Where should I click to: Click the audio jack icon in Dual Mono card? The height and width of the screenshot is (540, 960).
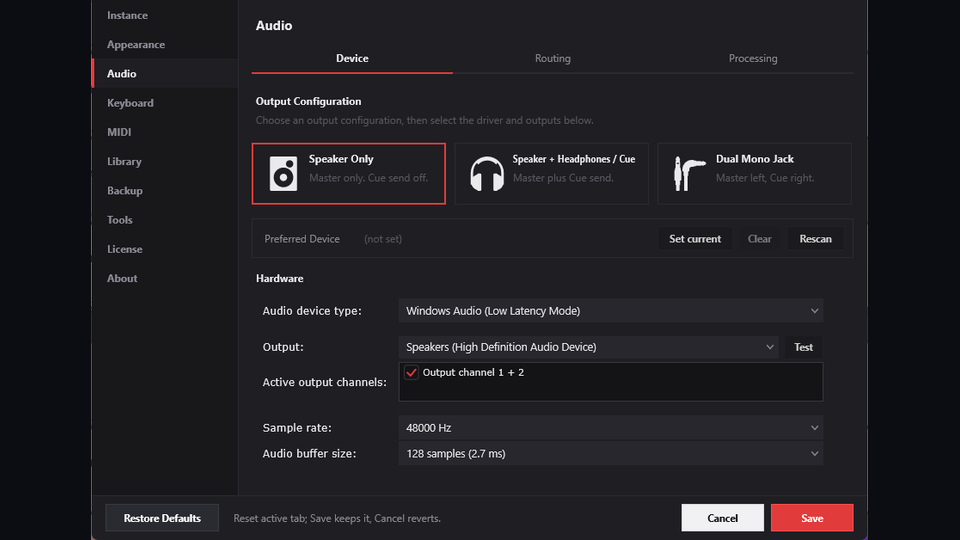[x=689, y=174]
